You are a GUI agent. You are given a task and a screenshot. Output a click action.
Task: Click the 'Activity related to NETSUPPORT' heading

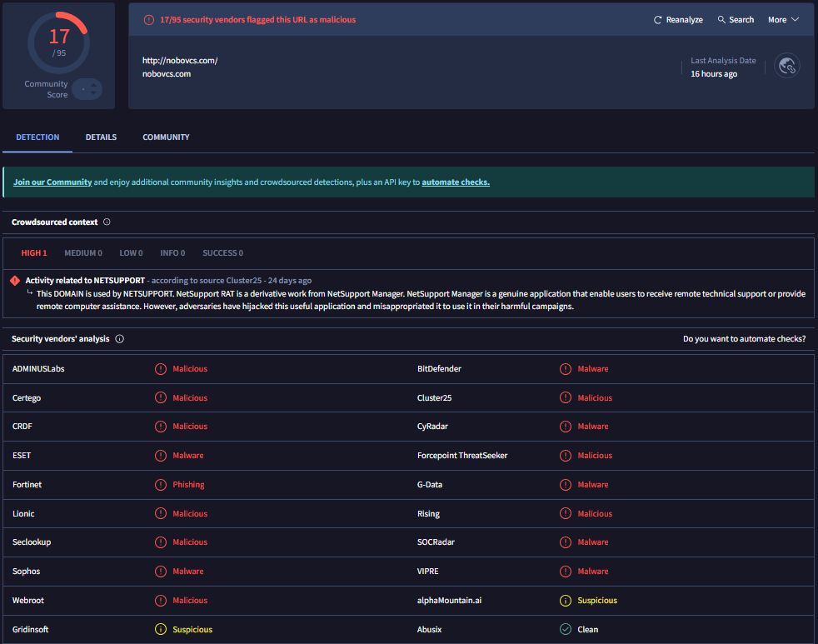85,281
